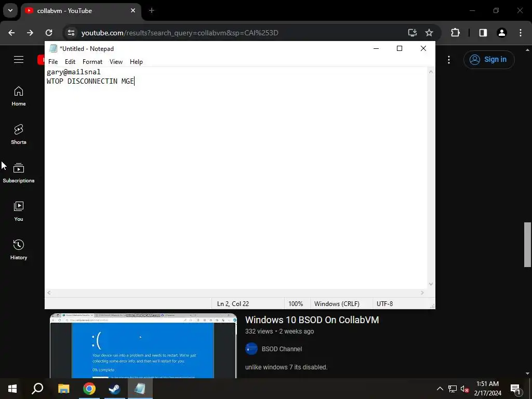Open the taskbar clock and date
532x399 pixels.
(x=487, y=389)
